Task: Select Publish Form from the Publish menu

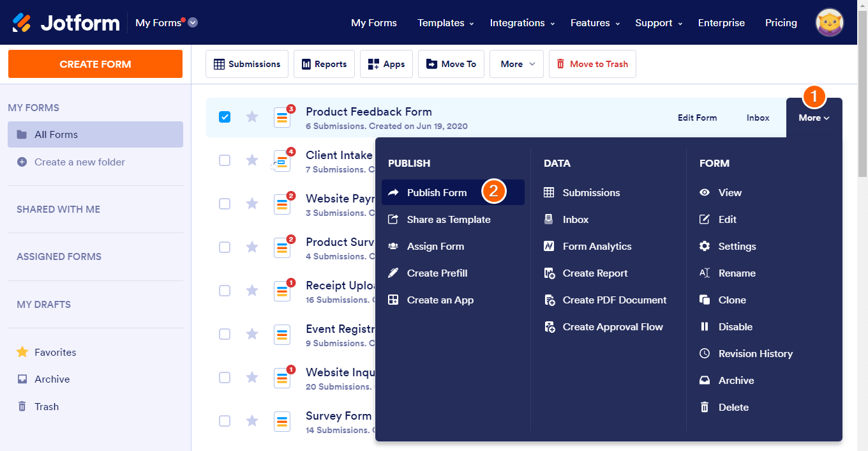Action: 436,192
